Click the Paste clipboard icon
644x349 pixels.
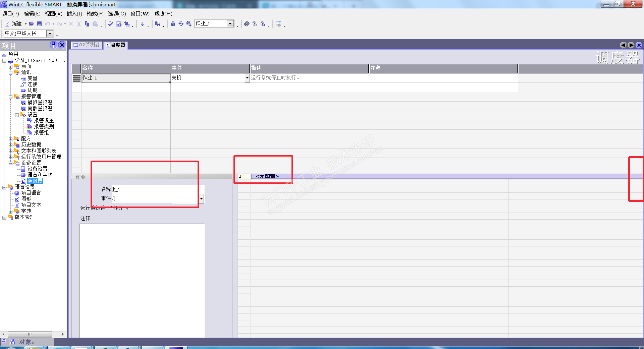pos(95,24)
